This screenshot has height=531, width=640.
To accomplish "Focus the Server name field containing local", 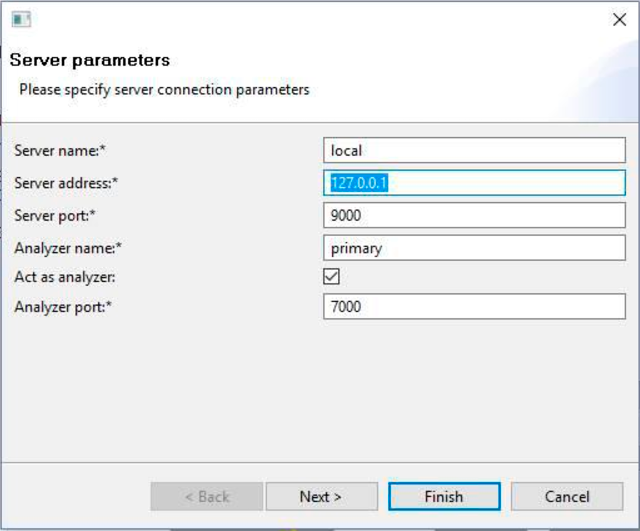I will tap(474, 150).
